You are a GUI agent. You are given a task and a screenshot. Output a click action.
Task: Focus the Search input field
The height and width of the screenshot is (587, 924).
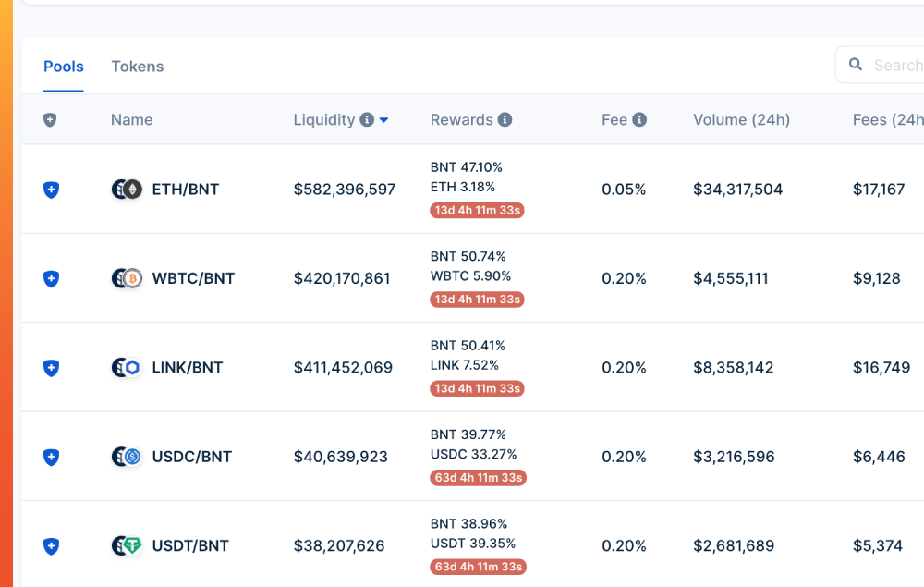click(880, 65)
